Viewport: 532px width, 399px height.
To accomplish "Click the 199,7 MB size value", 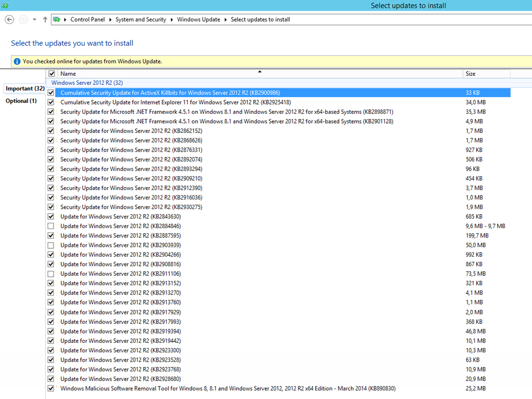I will click(x=477, y=235).
